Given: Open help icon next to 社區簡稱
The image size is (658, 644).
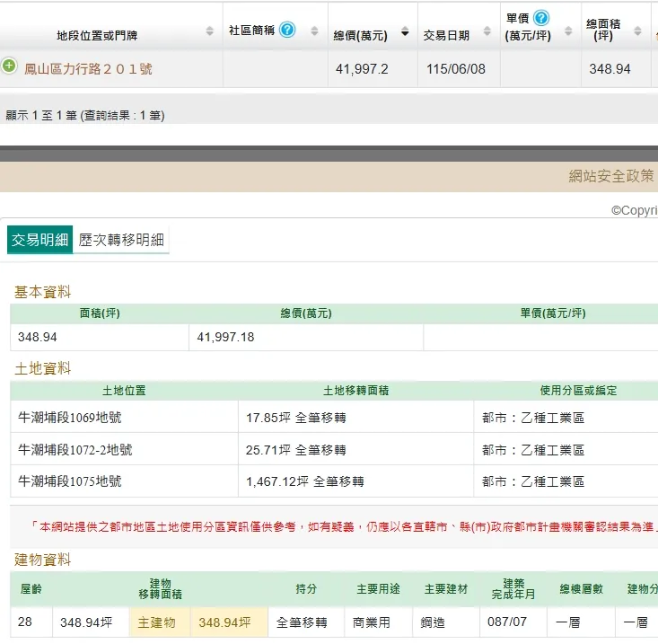Looking at the screenshot, I should pyautogui.click(x=287, y=30).
